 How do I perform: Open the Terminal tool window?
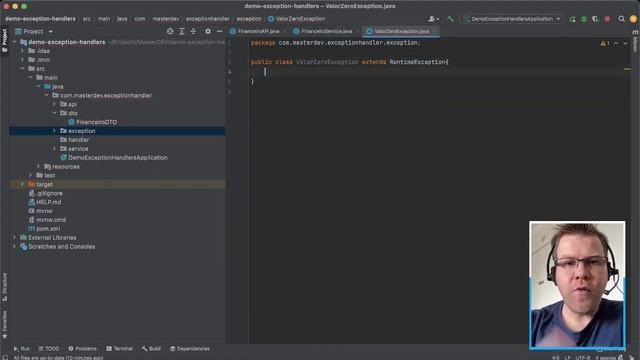point(120,349)
